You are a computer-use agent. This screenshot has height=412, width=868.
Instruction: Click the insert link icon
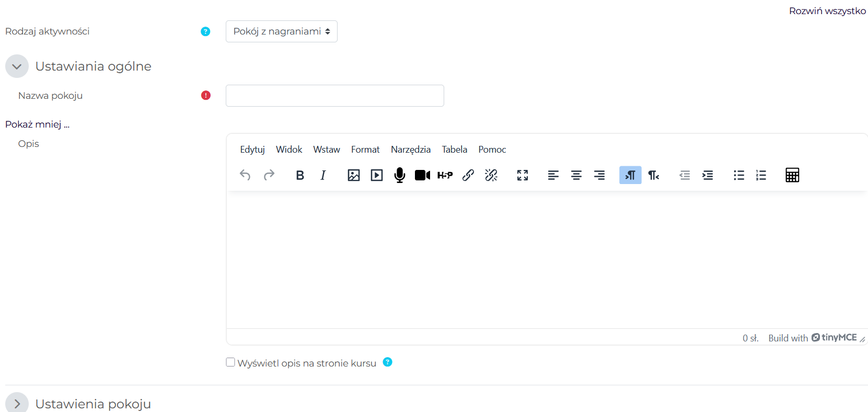tap(468, 175)
